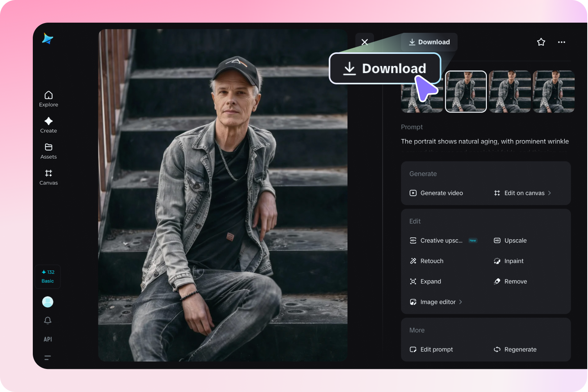Open the three-dot options menu
Image resolution: width=588 pixels, height=392 pixels.
pos(561,42)
